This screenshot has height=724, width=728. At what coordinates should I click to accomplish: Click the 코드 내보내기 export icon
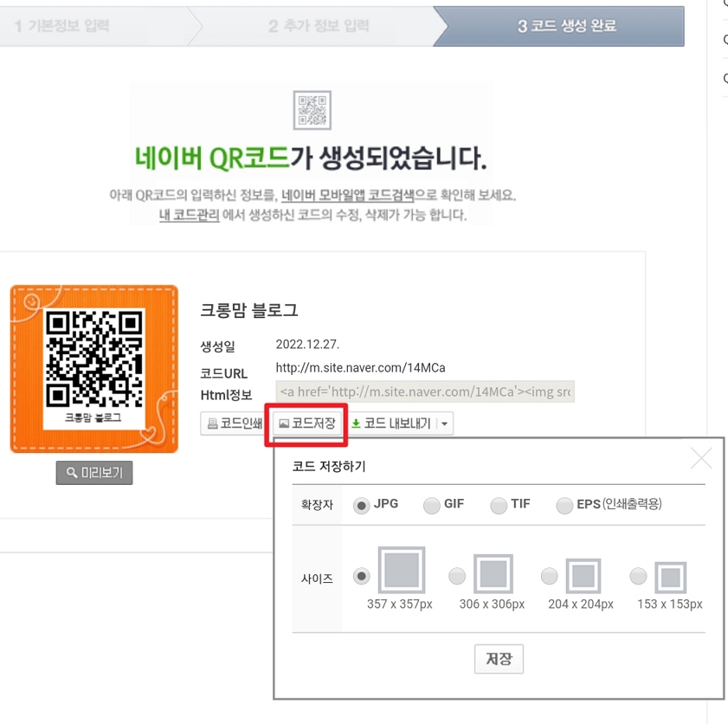(x=358, y=423)
